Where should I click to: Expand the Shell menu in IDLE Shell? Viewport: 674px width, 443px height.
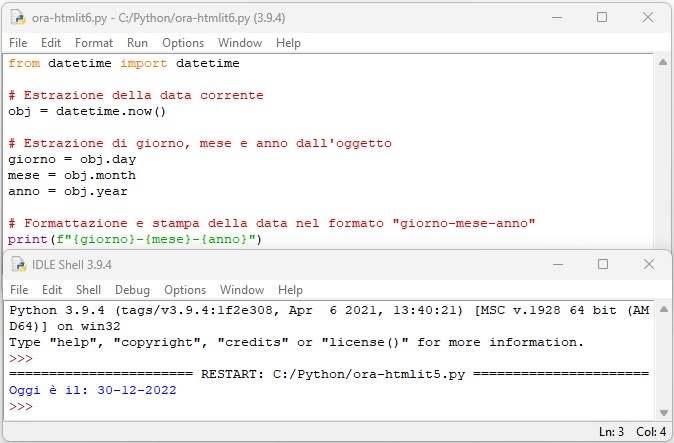(x=89, y=290)
